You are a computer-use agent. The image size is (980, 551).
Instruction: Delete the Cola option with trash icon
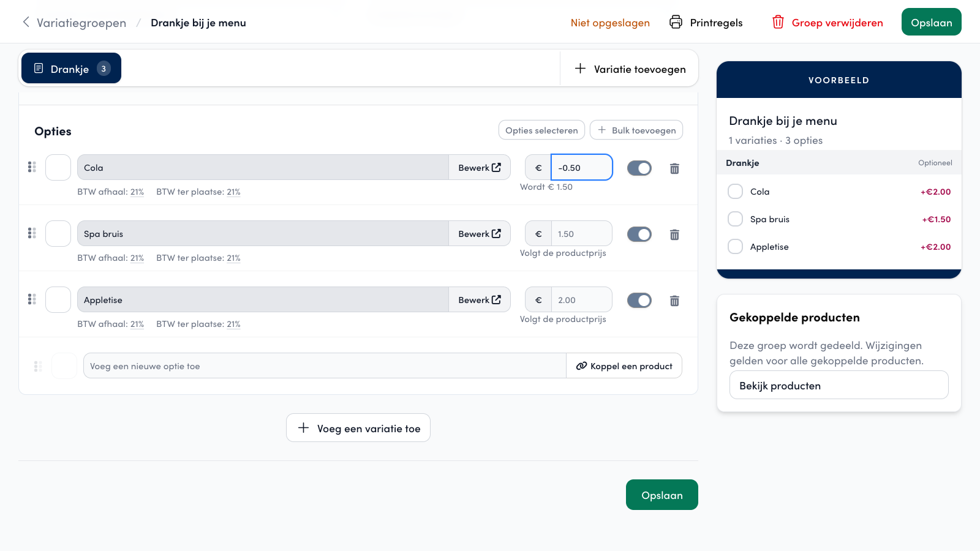(x=674, y=168)
